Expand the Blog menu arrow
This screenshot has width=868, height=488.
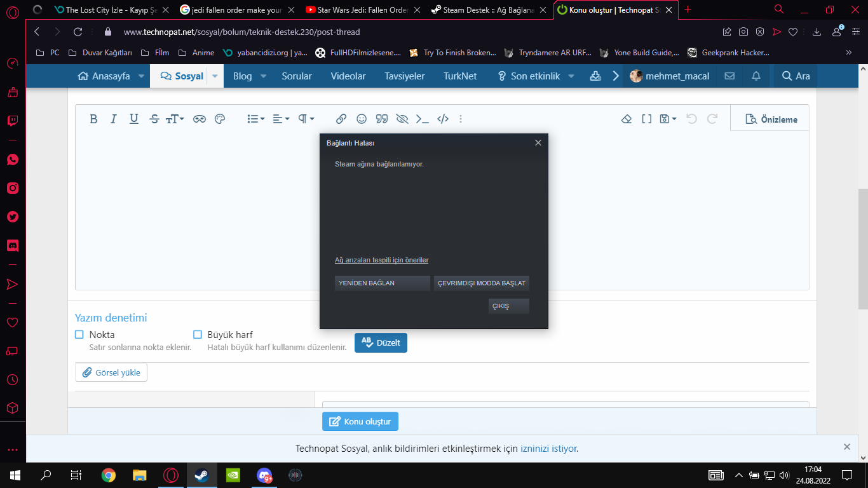264,76
